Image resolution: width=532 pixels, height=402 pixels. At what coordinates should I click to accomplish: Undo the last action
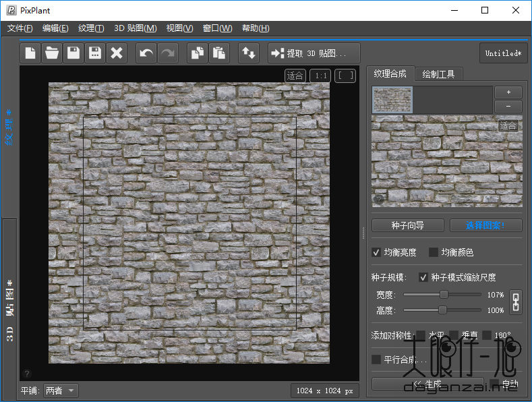point(146,53)
